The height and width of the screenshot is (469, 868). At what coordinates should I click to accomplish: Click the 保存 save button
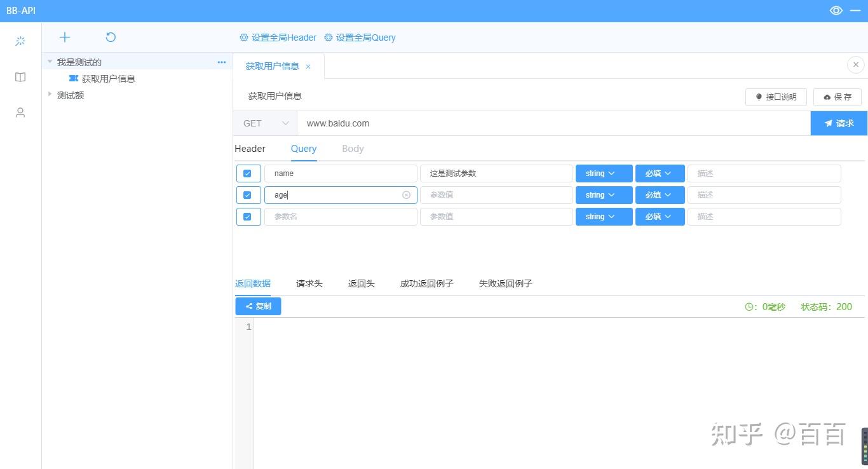tap(837, 97)
